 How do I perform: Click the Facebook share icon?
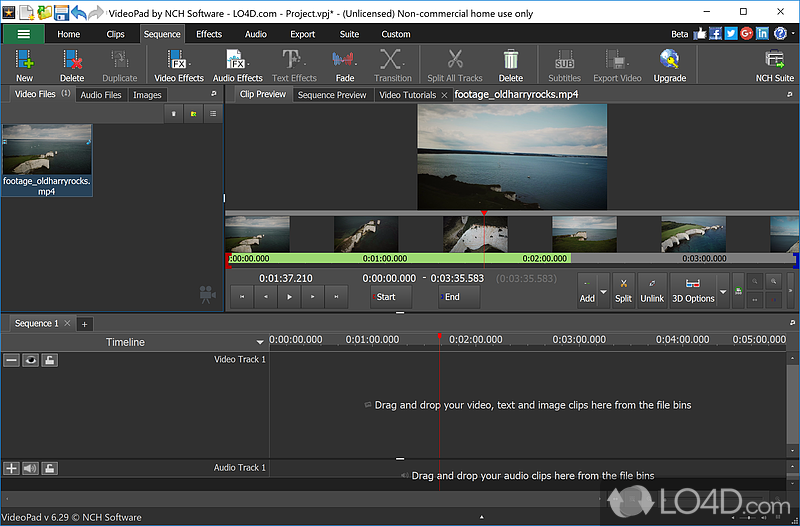click(x=715, y=34)
